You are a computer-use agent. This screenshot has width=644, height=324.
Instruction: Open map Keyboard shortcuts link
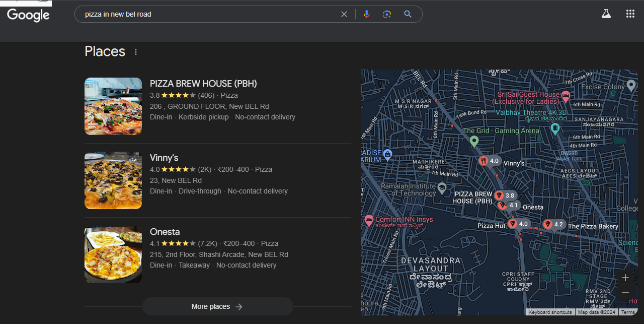click(x=550, y=312)
